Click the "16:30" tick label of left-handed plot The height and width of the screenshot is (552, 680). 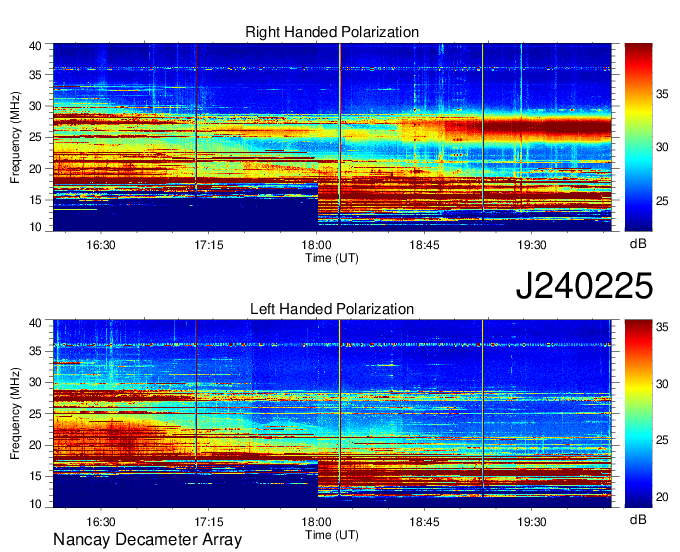point(101,522)
